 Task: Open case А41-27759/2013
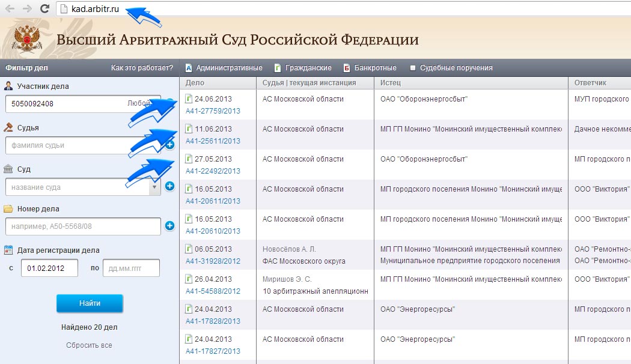pos(213,111)
